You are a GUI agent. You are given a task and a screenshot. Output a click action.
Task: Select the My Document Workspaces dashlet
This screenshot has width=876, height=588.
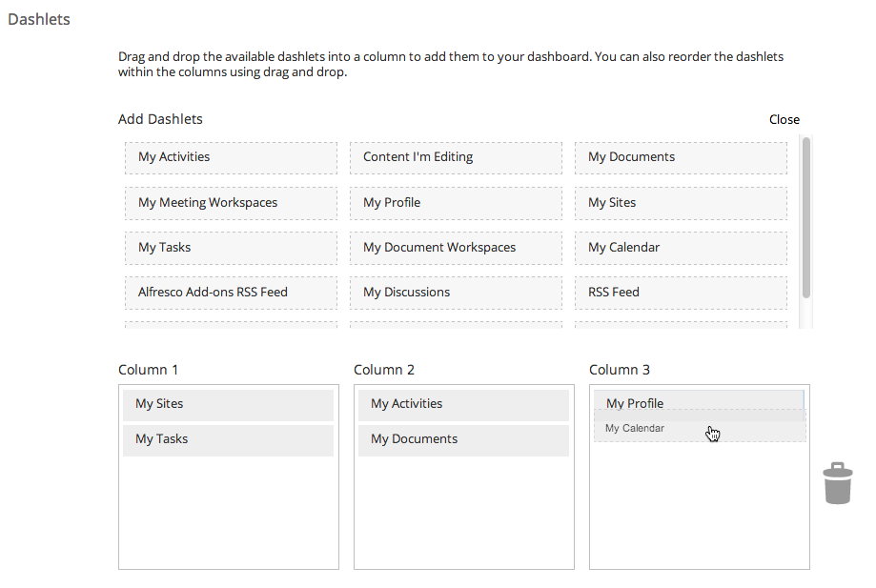(x=455, y=247)
